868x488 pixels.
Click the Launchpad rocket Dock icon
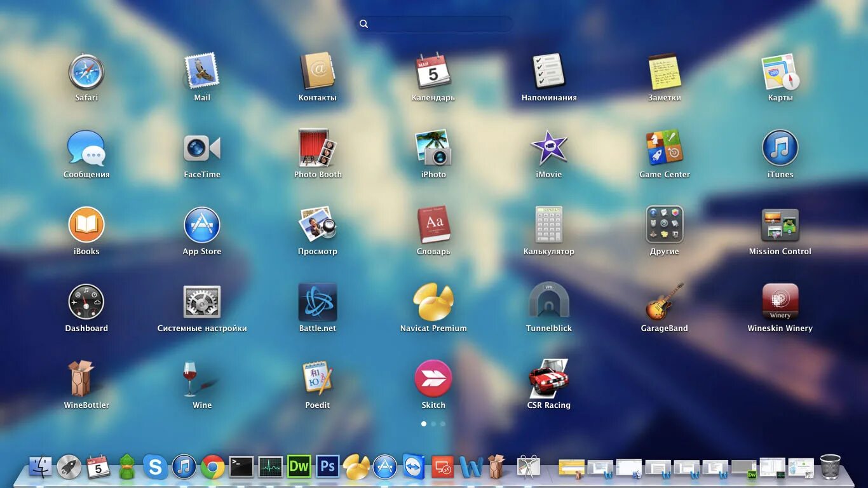pos(69,467)
